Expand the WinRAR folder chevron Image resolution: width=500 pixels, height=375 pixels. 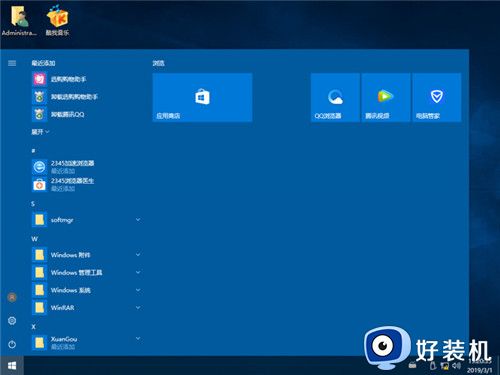138,307
